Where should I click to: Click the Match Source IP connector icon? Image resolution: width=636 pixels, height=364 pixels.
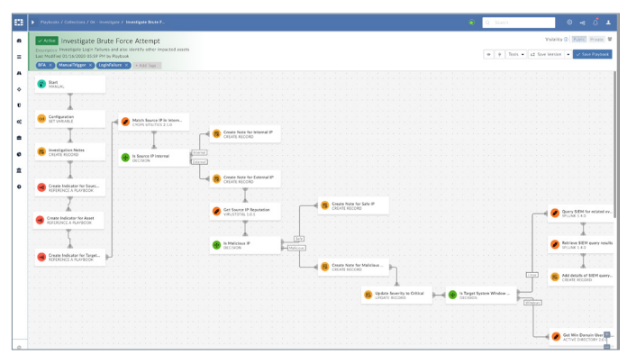124,122
